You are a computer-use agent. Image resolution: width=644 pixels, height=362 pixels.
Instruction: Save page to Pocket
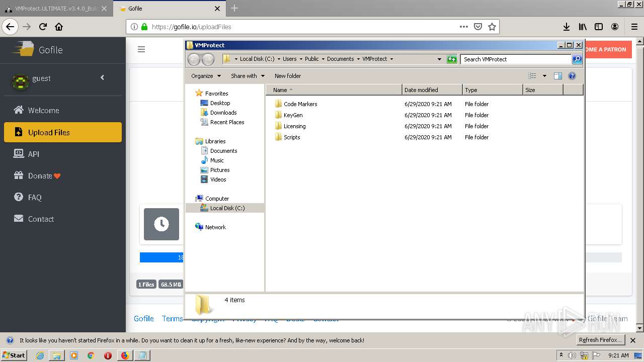[478, 27]
